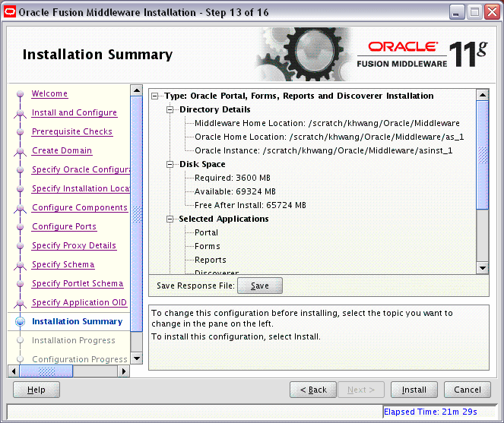This screenshot has height=423, width=504.
Task: Click the Create Domain step bullet icon
Action: tap(20, 150)
